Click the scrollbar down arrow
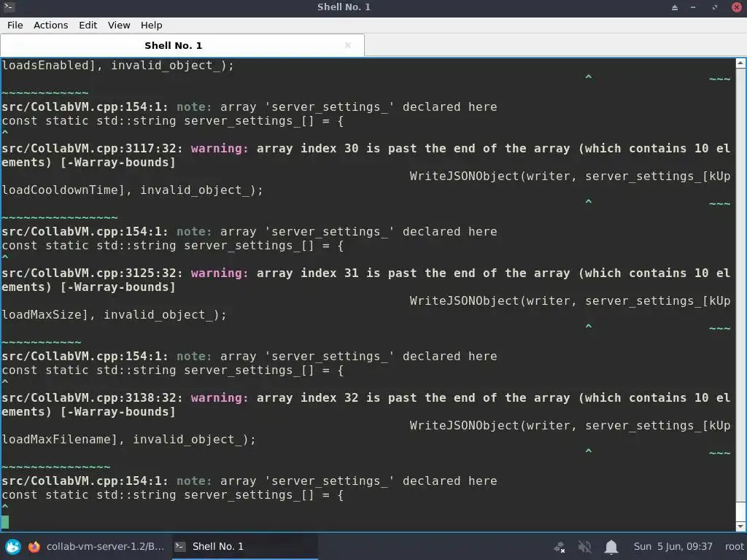The height and width of the screenshot is (560, 747). (x=740, y=526)
